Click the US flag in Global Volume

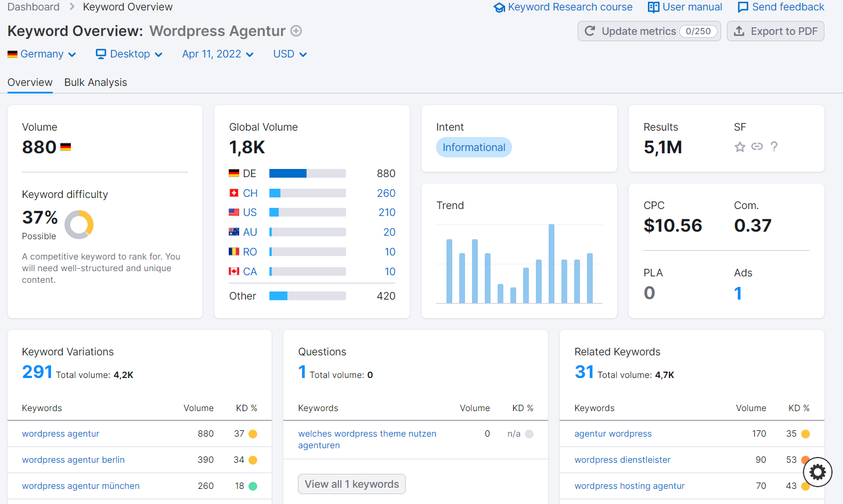point(234,213)
